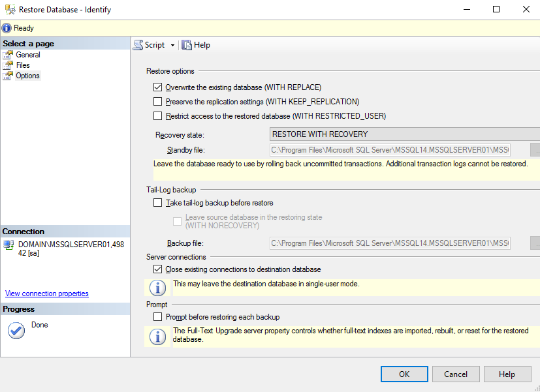
Task: Minimize the Restore Database window
Action: click(467, 9)
